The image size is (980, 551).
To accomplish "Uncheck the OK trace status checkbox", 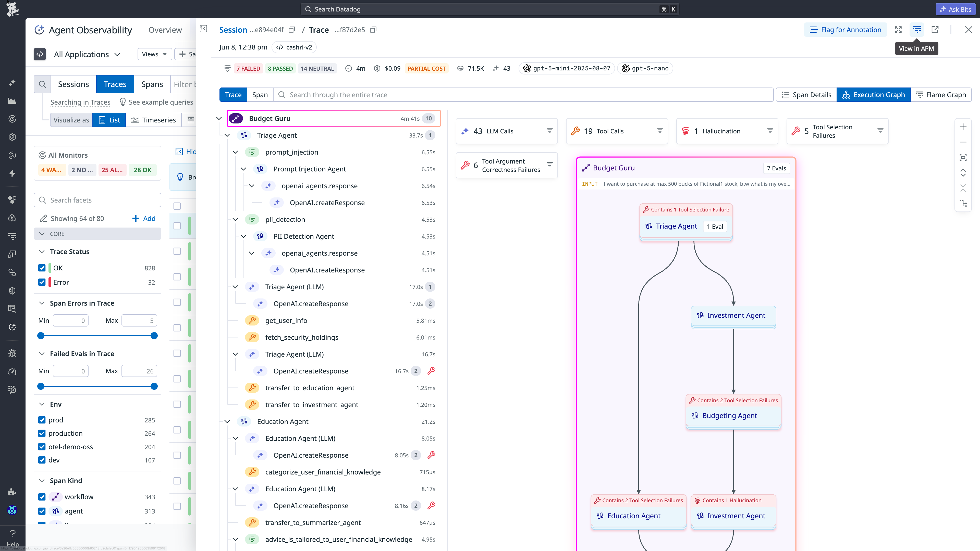I will (x=42, y=268).
